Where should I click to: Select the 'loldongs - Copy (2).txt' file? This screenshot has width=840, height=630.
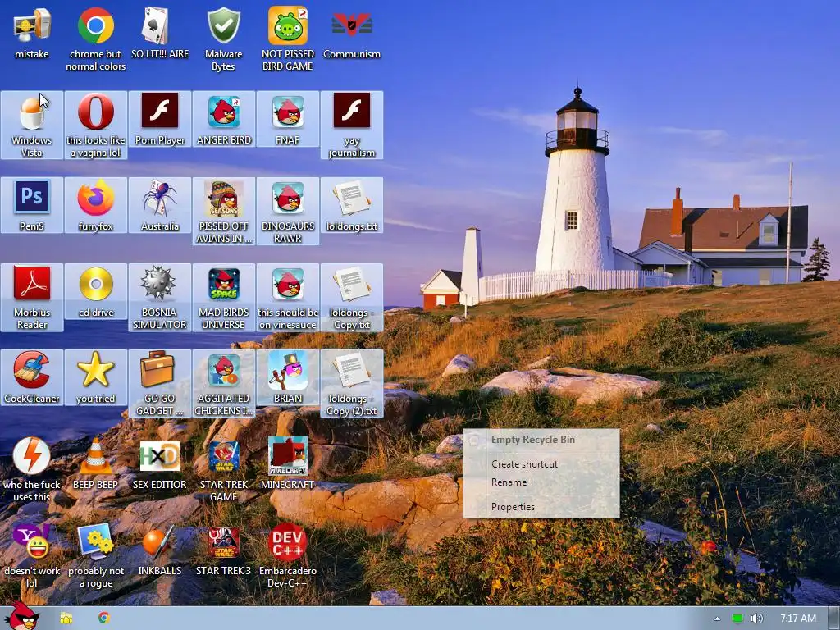351,384
